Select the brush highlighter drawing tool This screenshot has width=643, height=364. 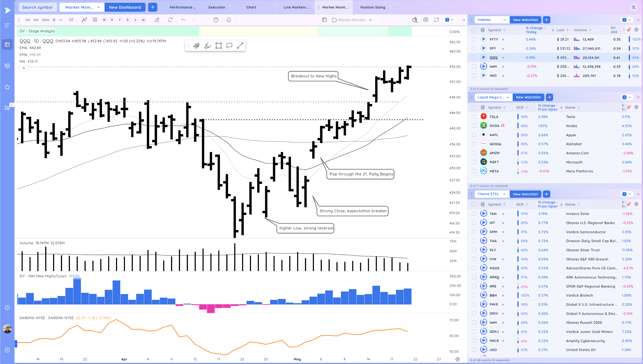click(x=208, y=45)
